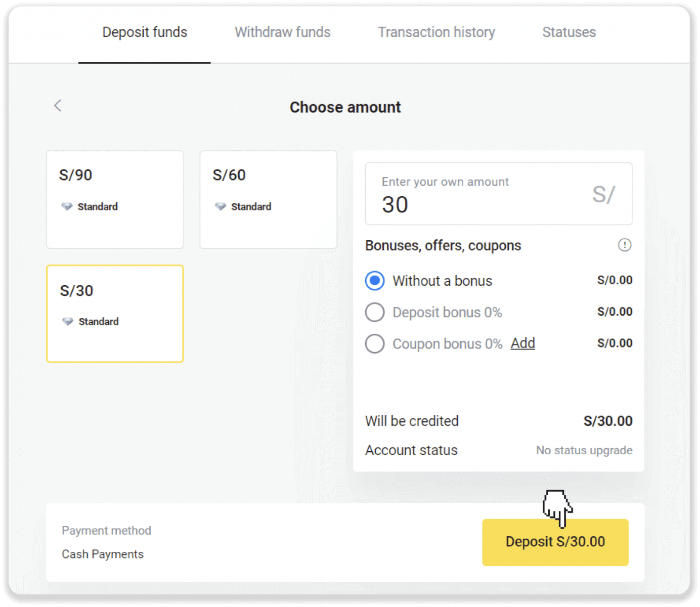
Task: Click the back arrow chevron
Action: 58,106
